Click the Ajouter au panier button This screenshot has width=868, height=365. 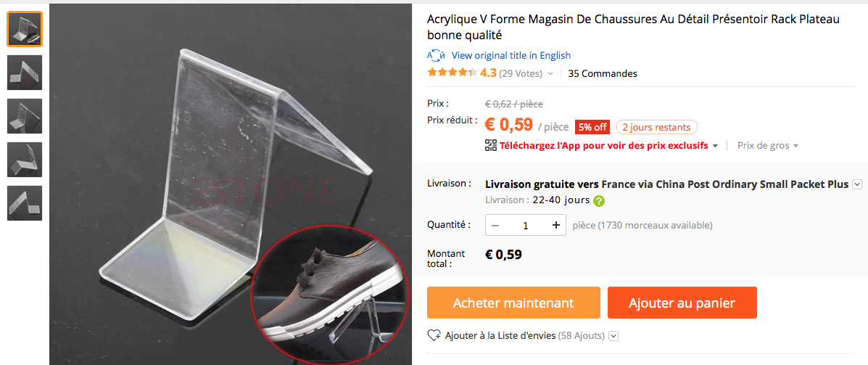[682, 303]
